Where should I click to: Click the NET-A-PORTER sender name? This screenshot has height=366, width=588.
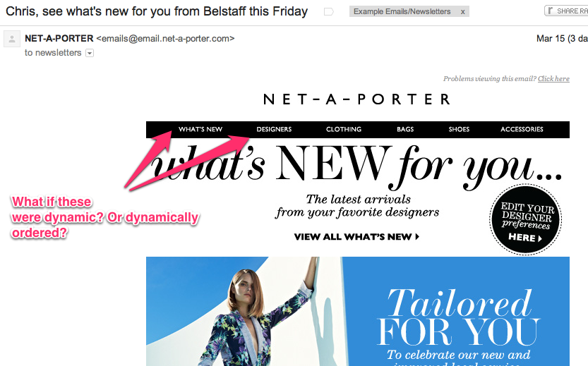tap(59, 38)
